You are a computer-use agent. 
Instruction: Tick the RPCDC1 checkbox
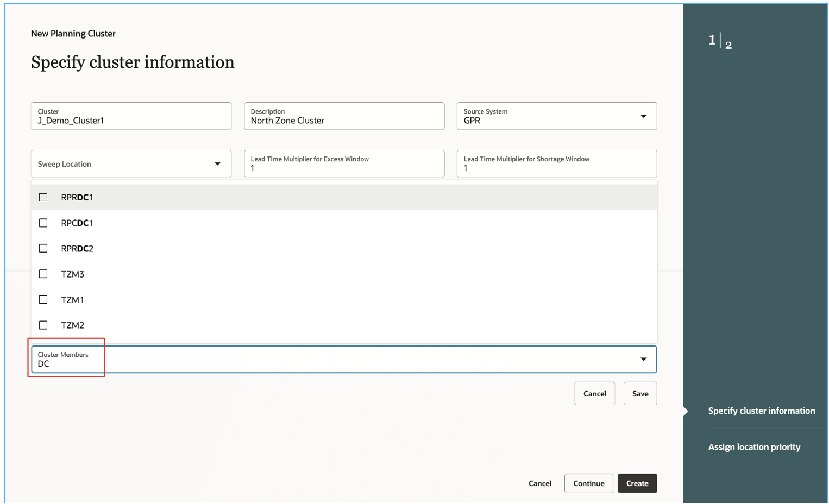43,223
